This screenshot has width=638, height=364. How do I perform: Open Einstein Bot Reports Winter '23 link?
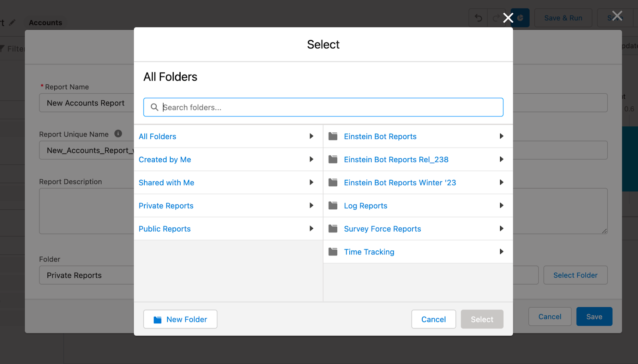[x=400, y=183]
